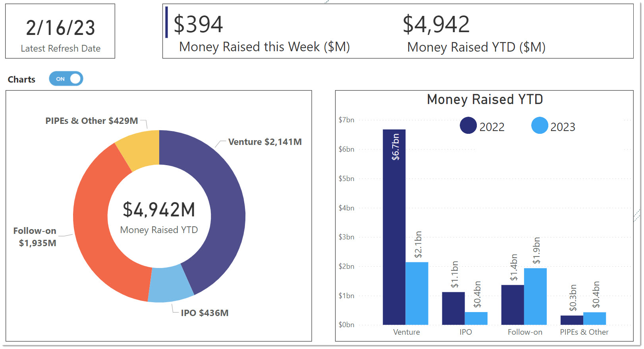Viewport: 644px width, 349px height.
Task: Click the Latest Refresh Date label
Action: pyautogui.click(x=60, y=48)
